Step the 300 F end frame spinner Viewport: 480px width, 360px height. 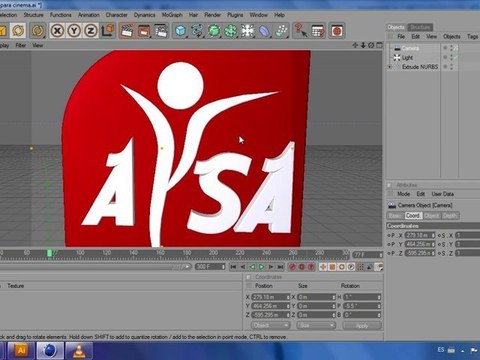point(224,267)
